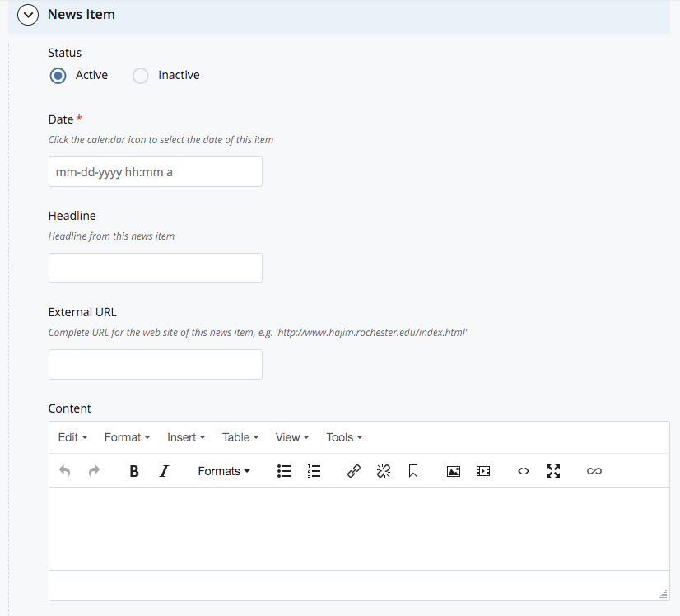Screen dimensions: 680x616
Task: Open the Table menu in editor
Action: 240,437
